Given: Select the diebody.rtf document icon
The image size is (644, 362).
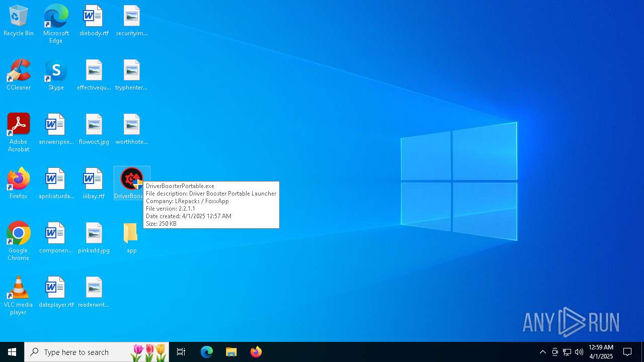Looking at the screenshot, I should (94, 21).
